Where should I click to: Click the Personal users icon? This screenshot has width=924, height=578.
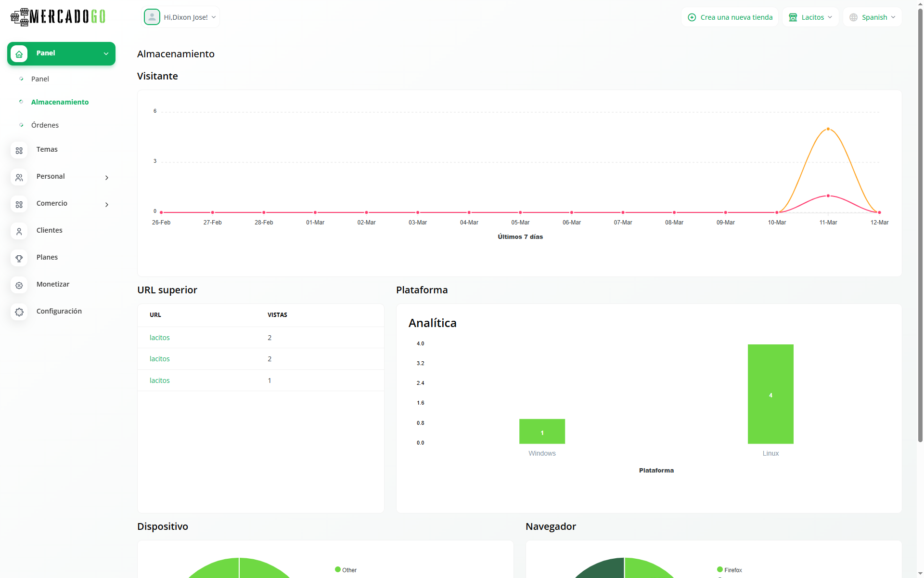tap(19, 177)
